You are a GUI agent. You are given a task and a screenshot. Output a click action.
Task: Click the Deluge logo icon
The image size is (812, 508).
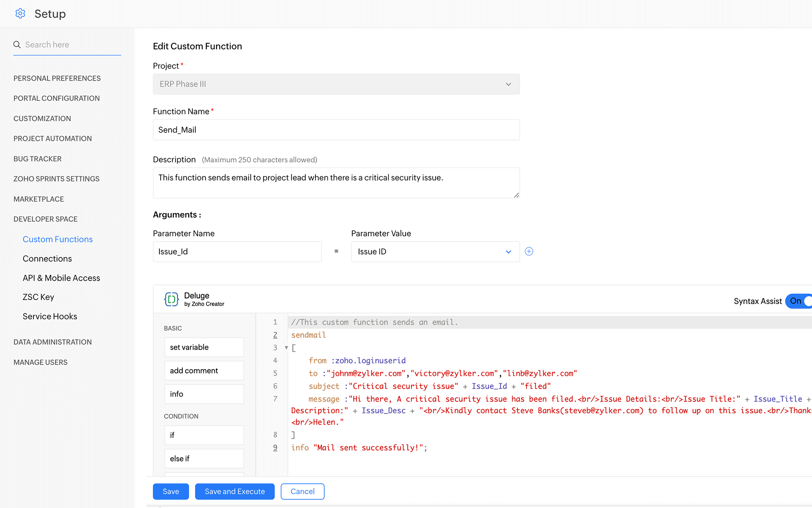tap(171, 299)
